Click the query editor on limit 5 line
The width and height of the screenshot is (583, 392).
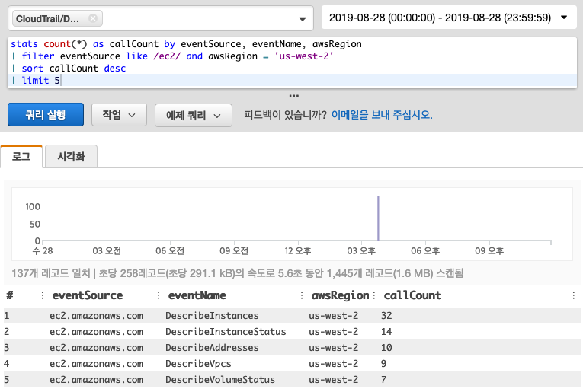tap(292, 80)
